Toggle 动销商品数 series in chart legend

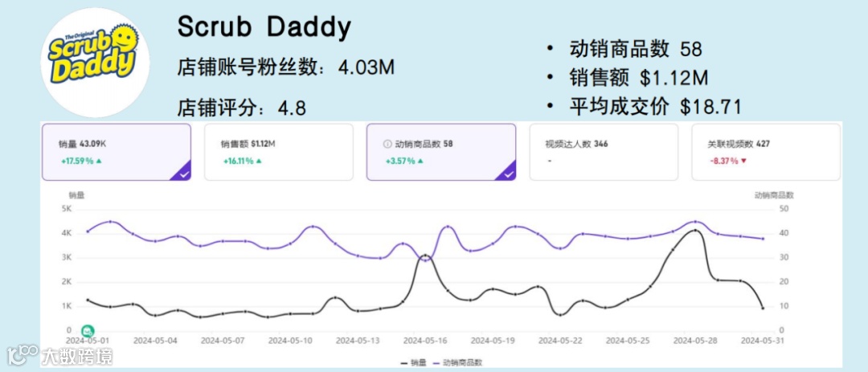[457, 362]
